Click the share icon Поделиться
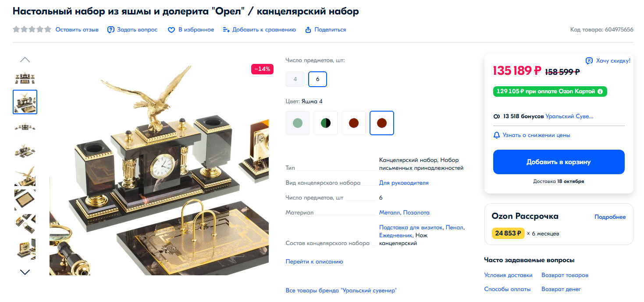The height and width of the screenshot is (302, 644). [308, 30]
